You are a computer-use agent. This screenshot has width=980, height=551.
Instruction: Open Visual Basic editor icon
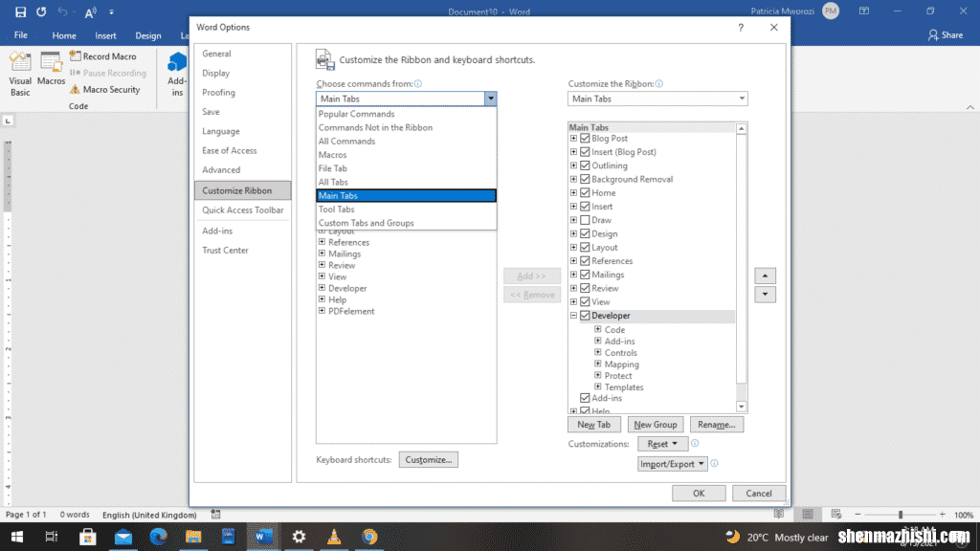(x=20, y=74)
